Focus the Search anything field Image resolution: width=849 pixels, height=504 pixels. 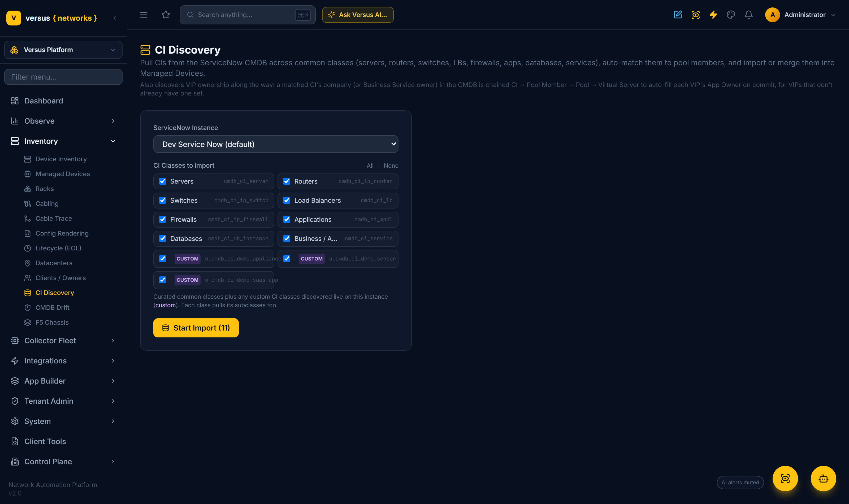click(x=248, y=15)
